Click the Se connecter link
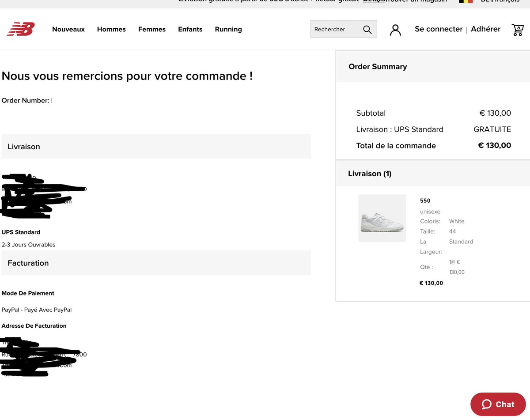 [439, 29]
